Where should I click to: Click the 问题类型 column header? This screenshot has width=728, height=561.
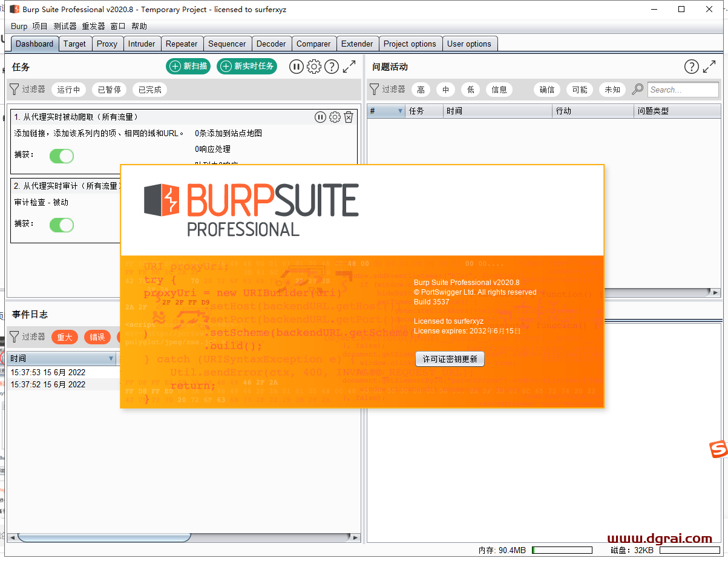pos(677,111)
